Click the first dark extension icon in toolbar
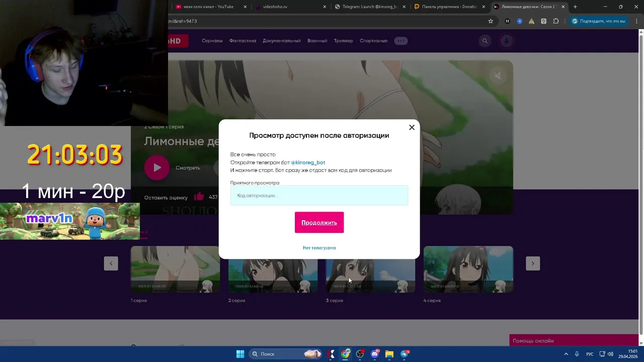Image resolution: width=644 pixels, height=362 pixels. [x=507, y=21]
